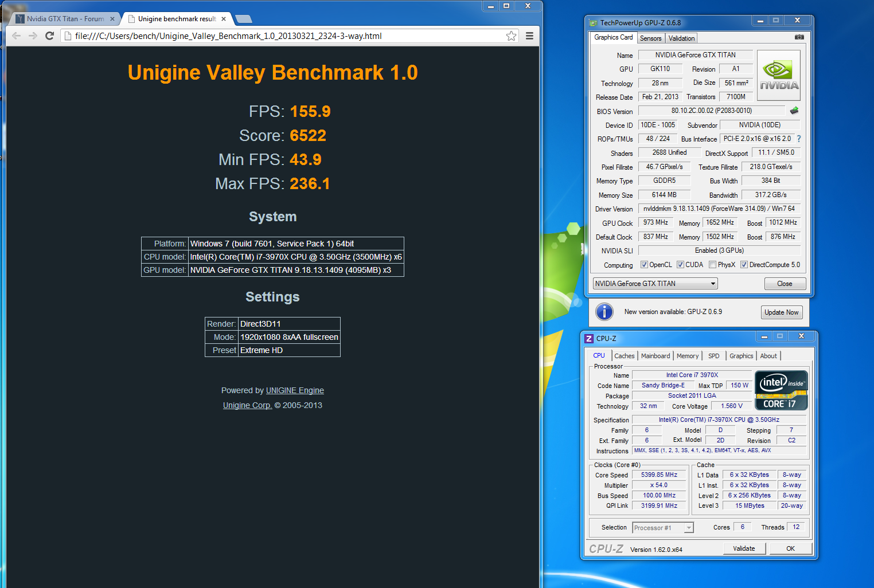
Task: Open the SPD tab in CPU-Z
Action: click(x=713, y=356)
